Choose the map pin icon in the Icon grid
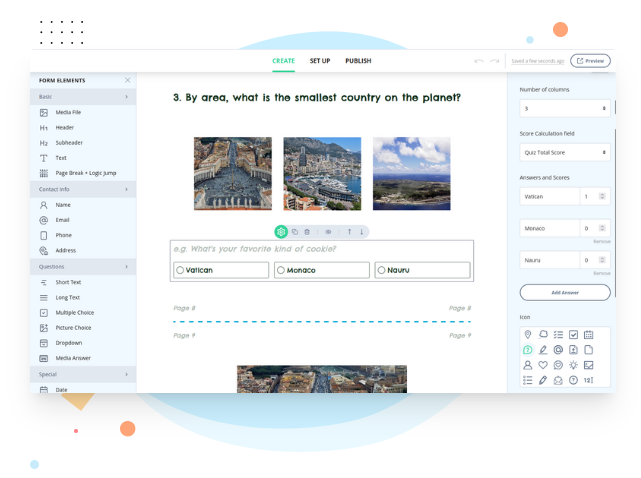This screenshot has height=478, width=641. click(x=528, y=334)
